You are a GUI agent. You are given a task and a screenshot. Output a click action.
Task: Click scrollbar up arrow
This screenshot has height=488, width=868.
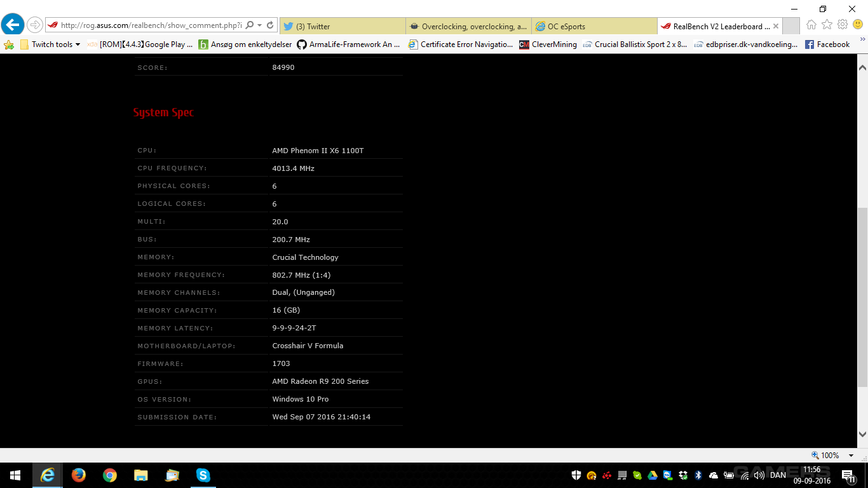click(862, 67)
